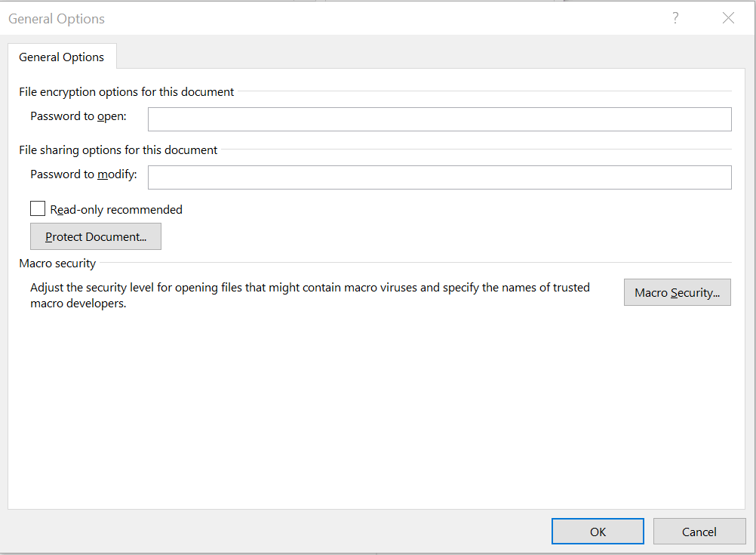Image resolution: width=756 pixels, height=555 pixels.
Task: Check the box recommending read-only access
Action: coord(37,208)
